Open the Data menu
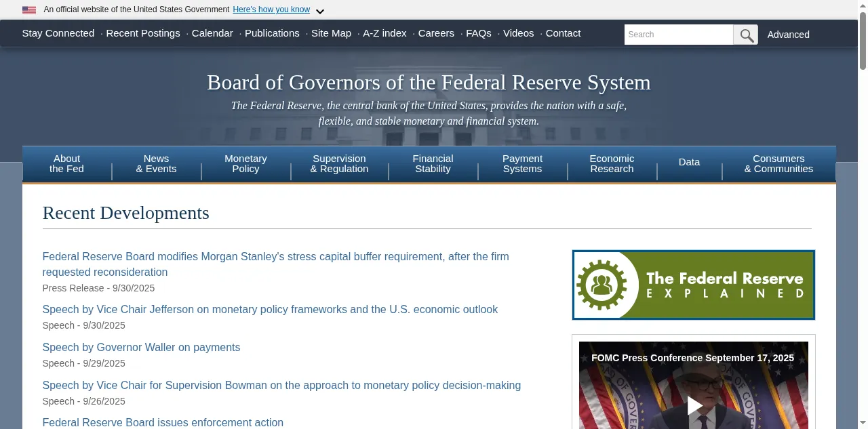868x429 pixels. 689,163
